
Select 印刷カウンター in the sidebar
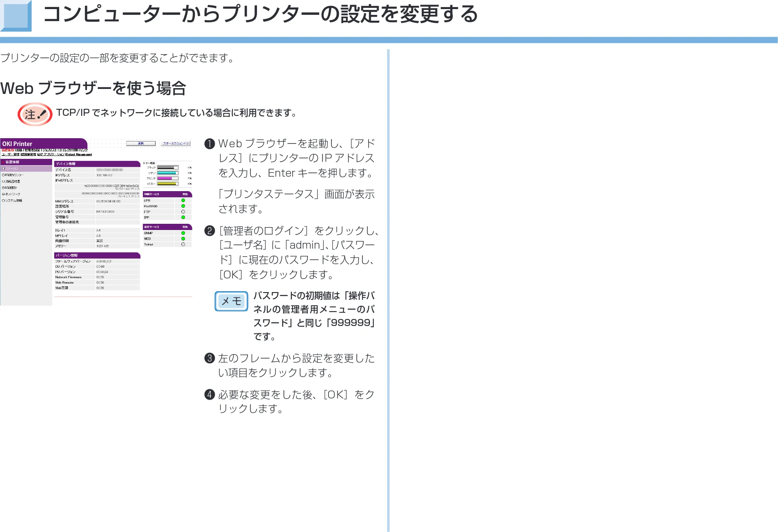13,175
